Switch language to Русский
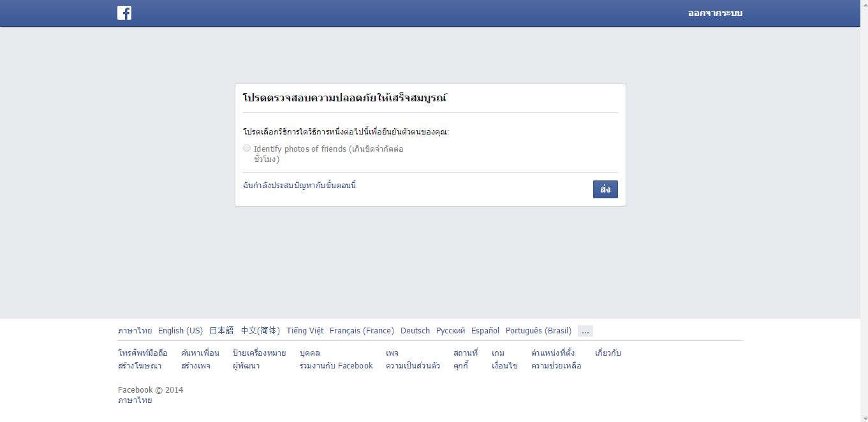 (x=450, y=330)
